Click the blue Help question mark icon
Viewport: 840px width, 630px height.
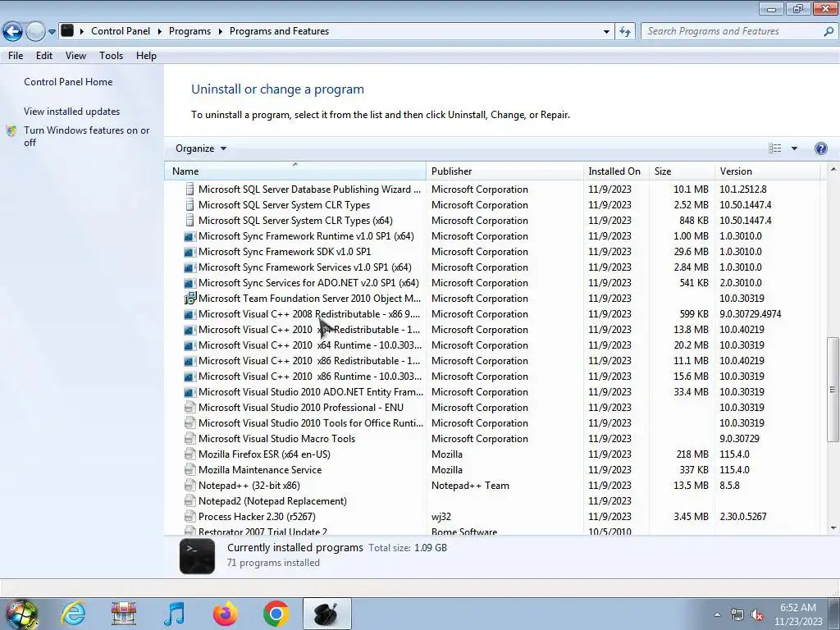tap(820, 148)
